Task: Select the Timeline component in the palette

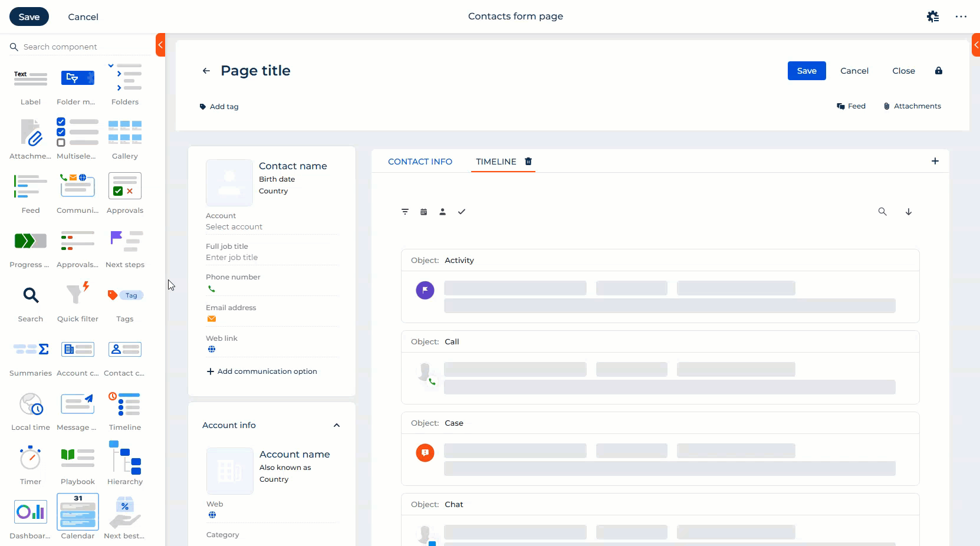Action: click(x=124, y=405)
